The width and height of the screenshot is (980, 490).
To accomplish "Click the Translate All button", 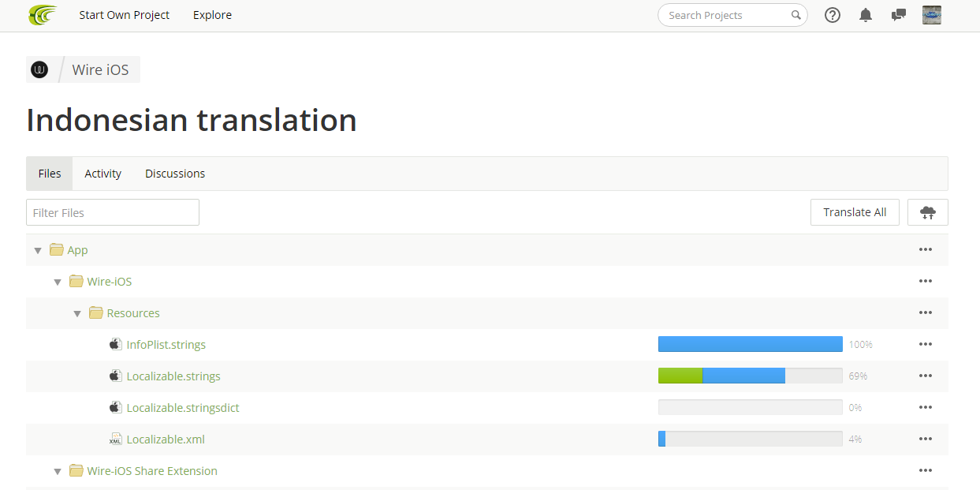I will [855, 211].
